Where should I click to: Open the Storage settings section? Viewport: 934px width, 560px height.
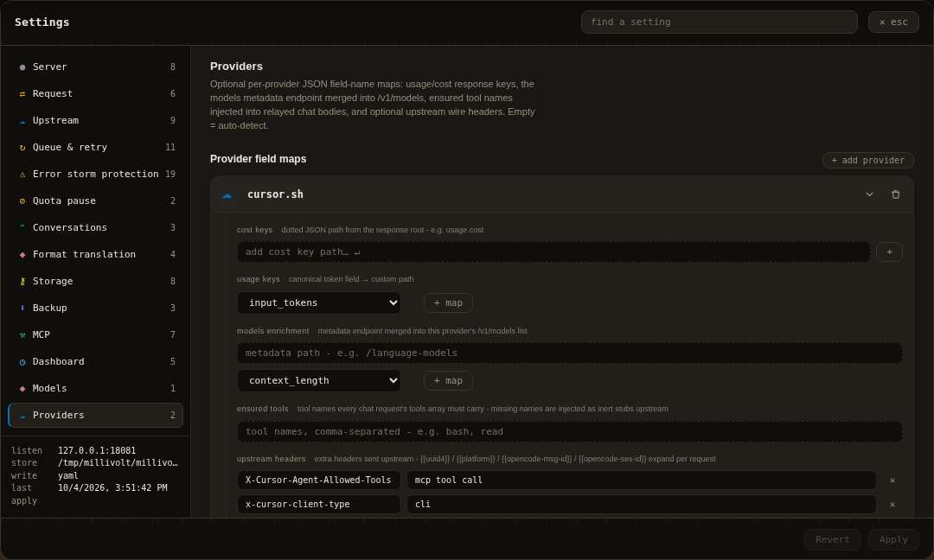[x=95, y=282]
